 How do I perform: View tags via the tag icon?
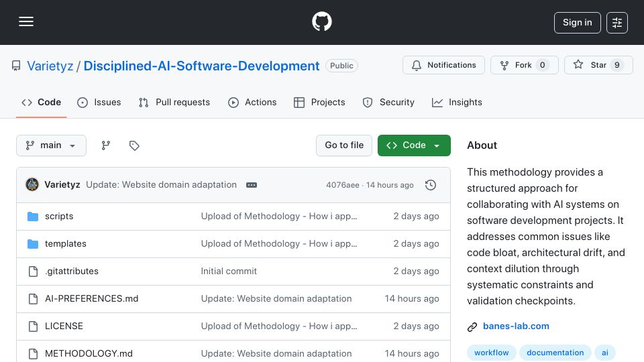click(x=134, y=145)
